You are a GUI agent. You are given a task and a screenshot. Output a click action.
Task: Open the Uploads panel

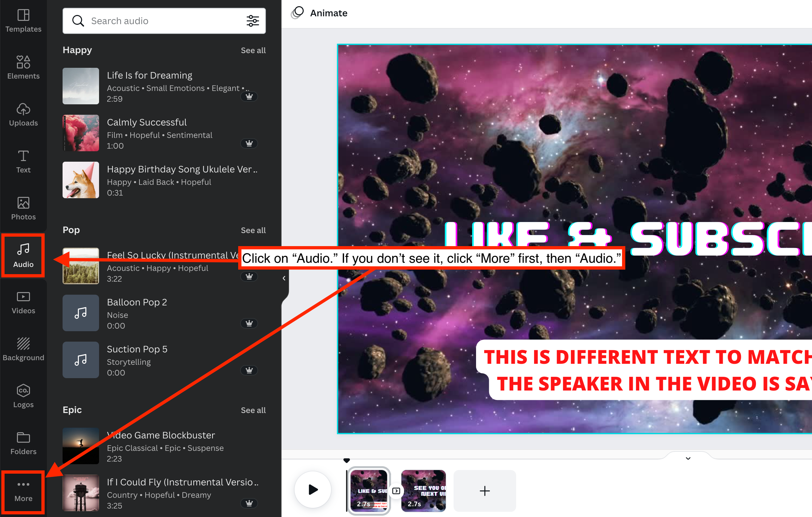pos(23,115)
